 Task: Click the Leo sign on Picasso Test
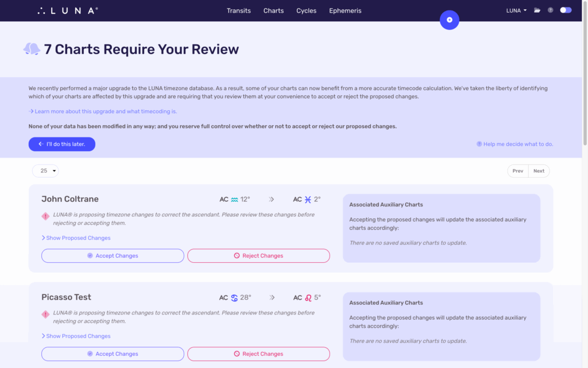tap(308, 298)
